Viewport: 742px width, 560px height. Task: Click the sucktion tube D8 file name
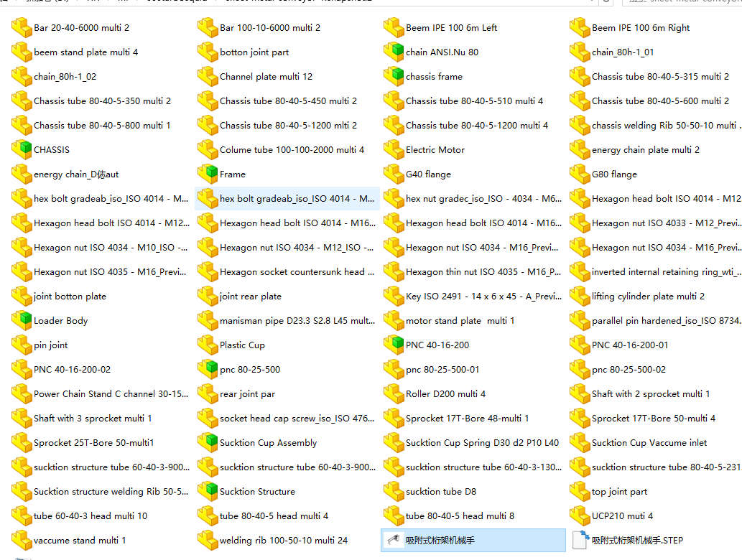(440, 492)
